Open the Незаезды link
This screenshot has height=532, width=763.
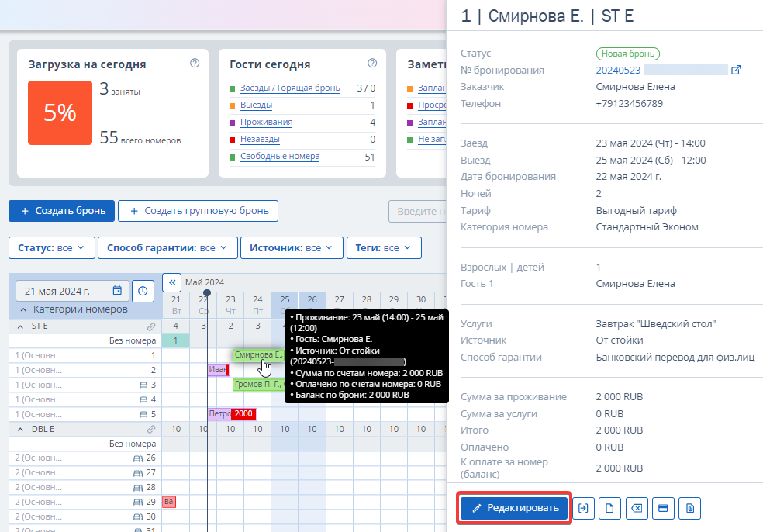coord(260,140)
